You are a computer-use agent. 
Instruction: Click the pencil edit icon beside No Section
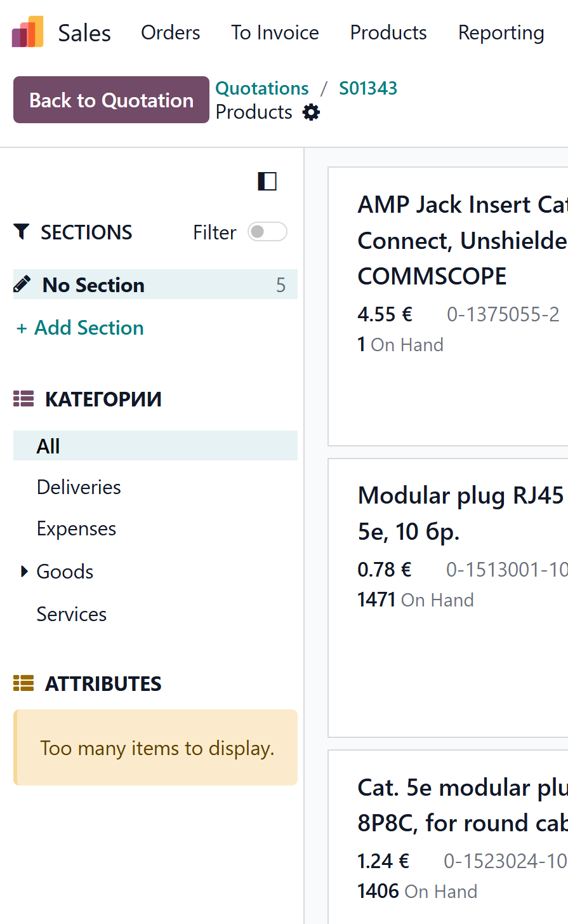point(22,285)
